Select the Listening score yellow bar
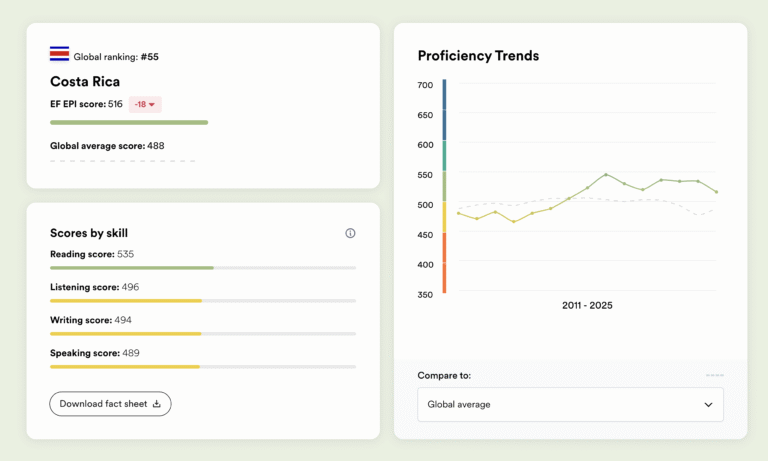 126,301
